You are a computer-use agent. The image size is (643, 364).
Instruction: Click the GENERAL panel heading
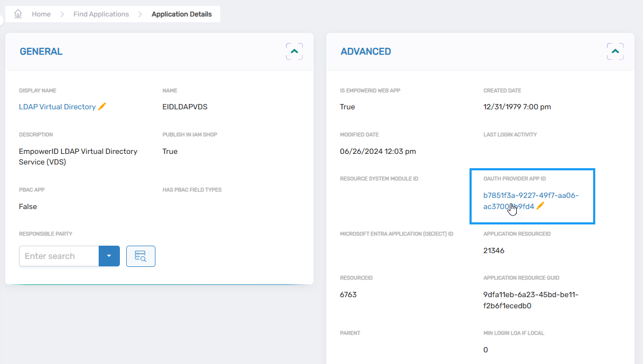pyautogui.click(x=41, y=51)
